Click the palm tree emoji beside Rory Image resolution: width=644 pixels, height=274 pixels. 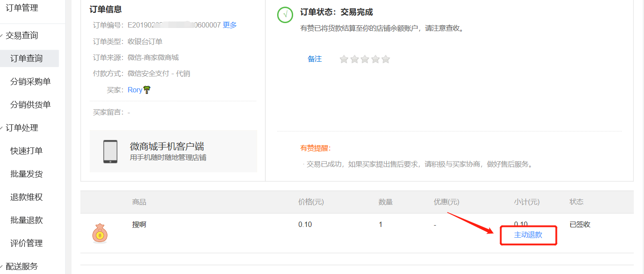[x=147, y=90]
